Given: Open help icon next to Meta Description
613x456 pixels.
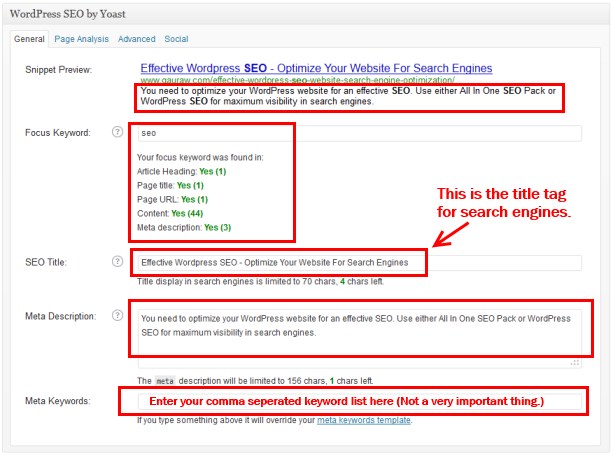Looking at the screenshot, I should 117,315.
